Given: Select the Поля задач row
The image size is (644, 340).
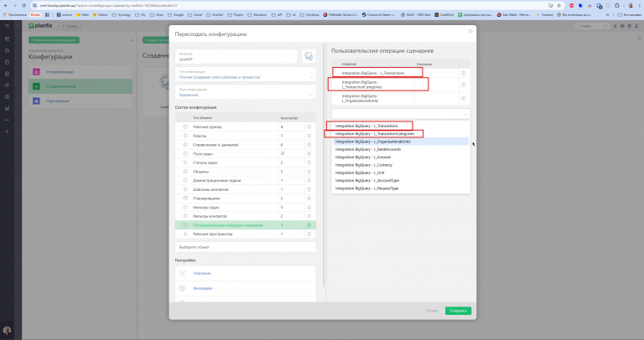Looking at the screenshot, I should tap(245, 154).
